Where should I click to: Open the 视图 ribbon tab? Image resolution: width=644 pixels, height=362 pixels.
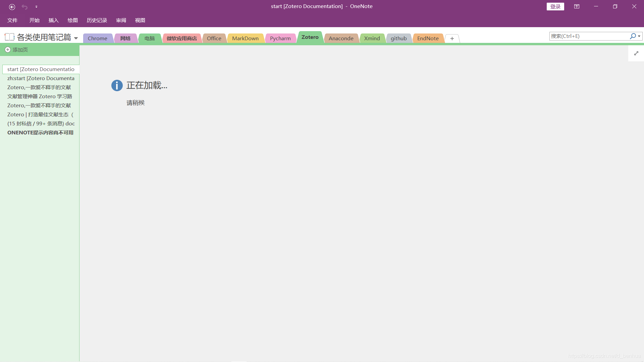tap(140, 20)
